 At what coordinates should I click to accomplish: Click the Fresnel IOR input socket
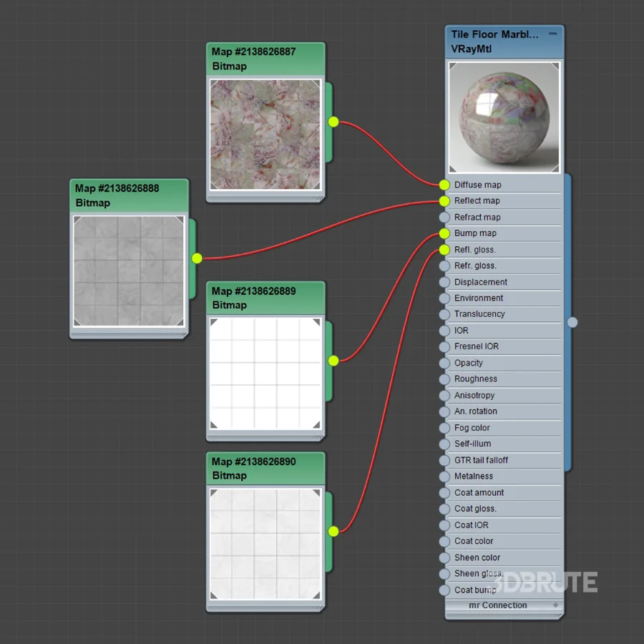click(444, 346)
